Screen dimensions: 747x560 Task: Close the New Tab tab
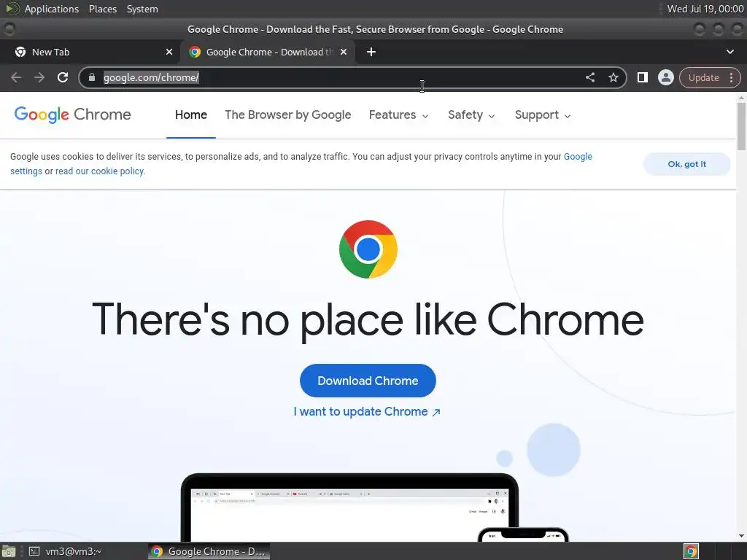coord(169,52)
